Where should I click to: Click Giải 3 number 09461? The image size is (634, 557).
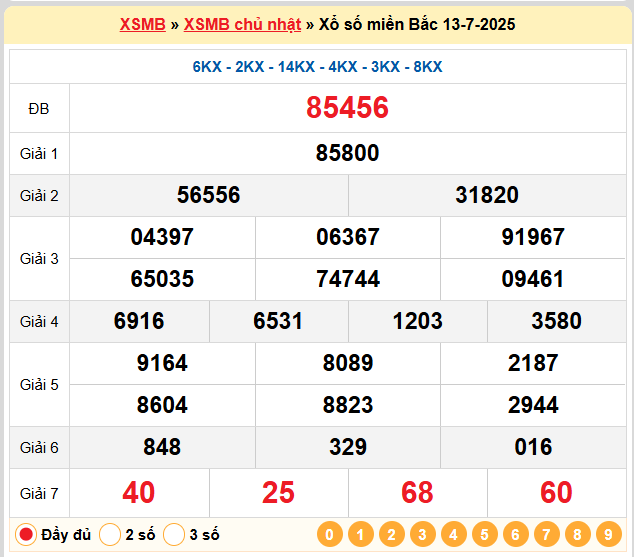[533, 279]
